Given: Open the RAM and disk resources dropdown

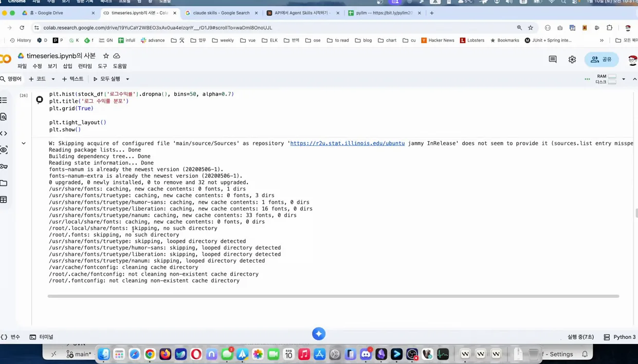Looking at the screenshot, I should click(x=624, y=79).
